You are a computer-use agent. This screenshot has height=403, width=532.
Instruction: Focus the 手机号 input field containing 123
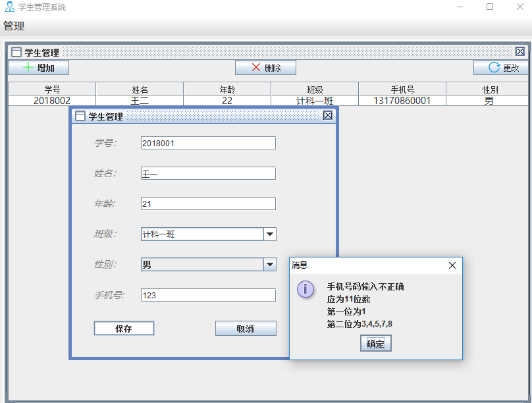coord(208,295)
